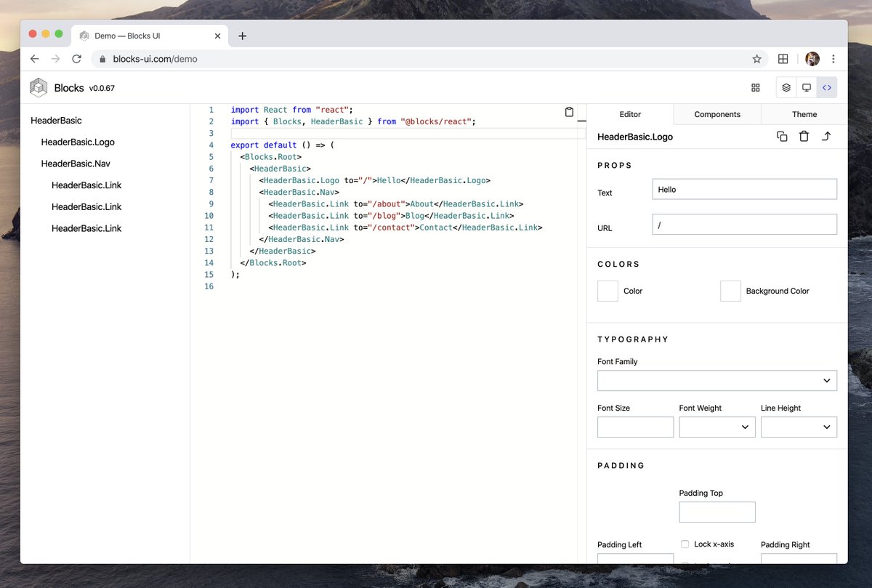Screen dimensions: 872x588
Task: Focus the Font Size input
Action: click(x=635, y=427)
